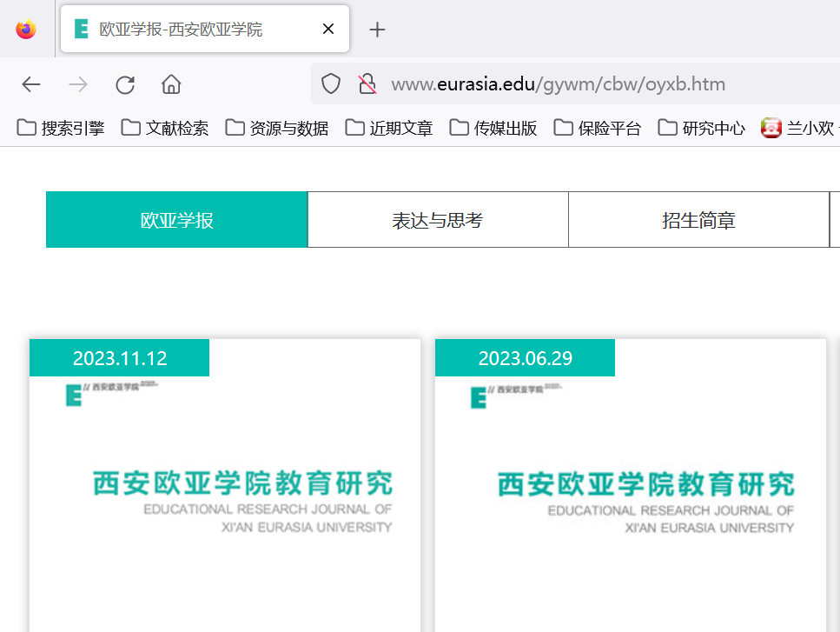The image size is (840, 632).
Task: Open the 保险平台 bookmarks folder
Action: click(x=597, y=128)
